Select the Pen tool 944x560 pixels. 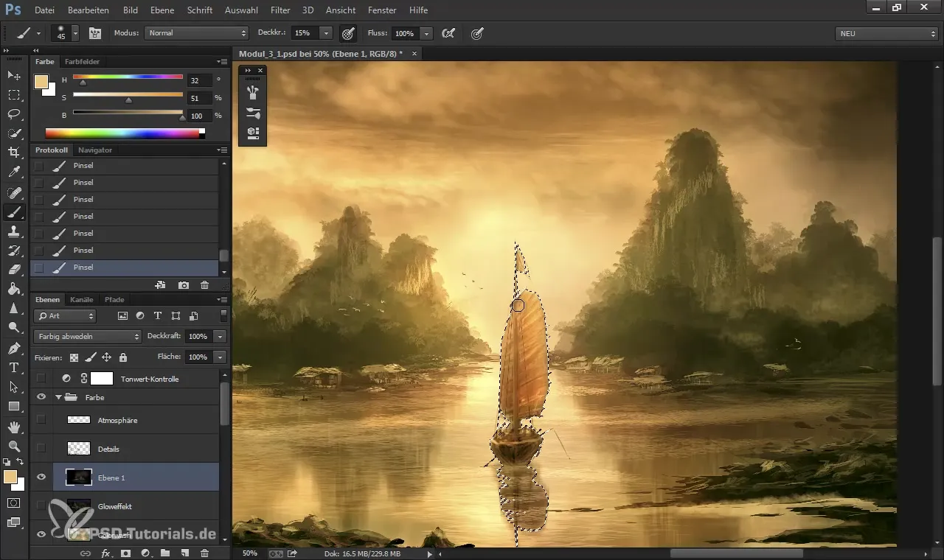[14, 348]
